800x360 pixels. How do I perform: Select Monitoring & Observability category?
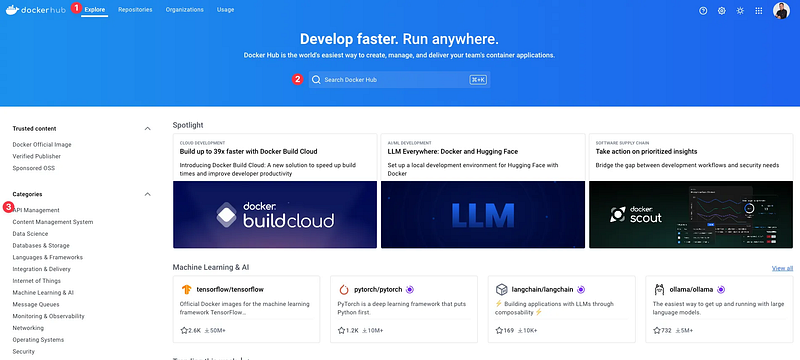[48, 316]
